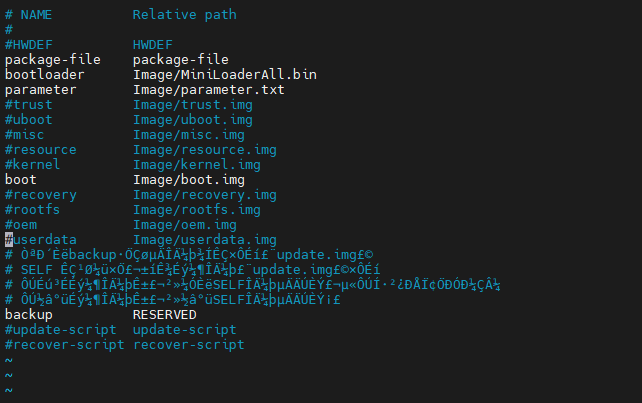
Task: Click the Image/rootfs.img path
Action: tap(197, 210)
